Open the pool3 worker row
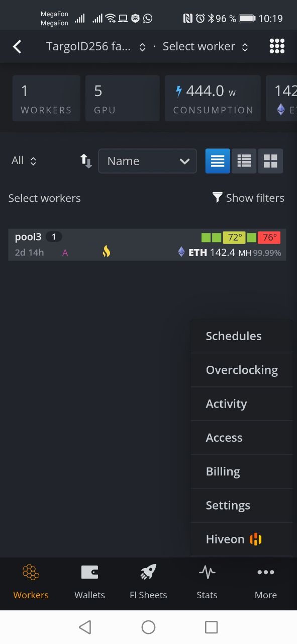Image resolution: width=297 pixels, height=644 pixels. (x=147, y=245)
